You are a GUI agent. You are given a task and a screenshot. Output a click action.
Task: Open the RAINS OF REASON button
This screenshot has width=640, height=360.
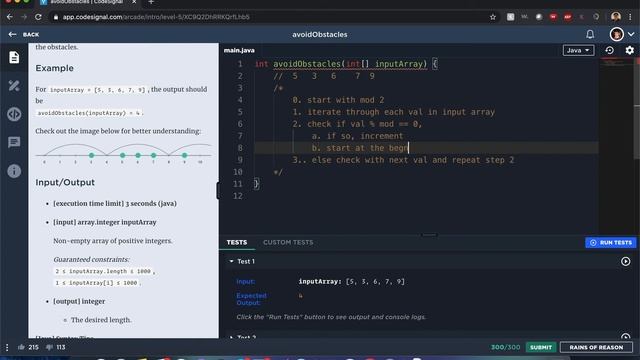click(596, 347)
